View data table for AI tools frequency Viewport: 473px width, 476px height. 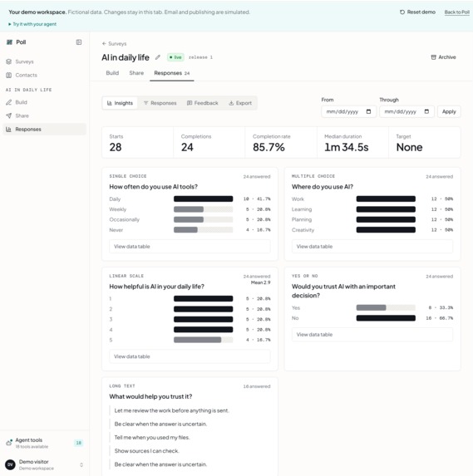(190, 247)
